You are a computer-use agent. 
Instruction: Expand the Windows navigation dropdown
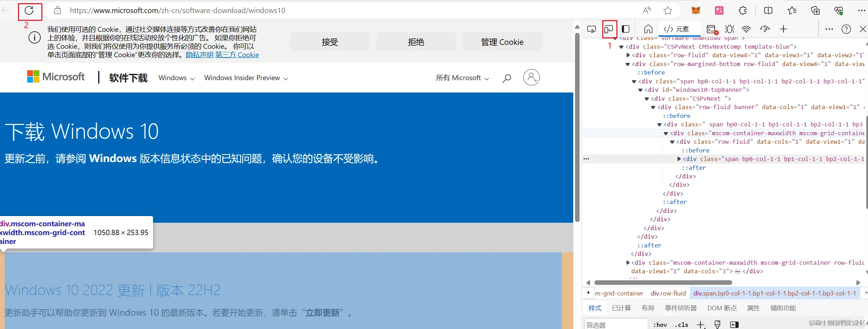[x=176, y=78]
